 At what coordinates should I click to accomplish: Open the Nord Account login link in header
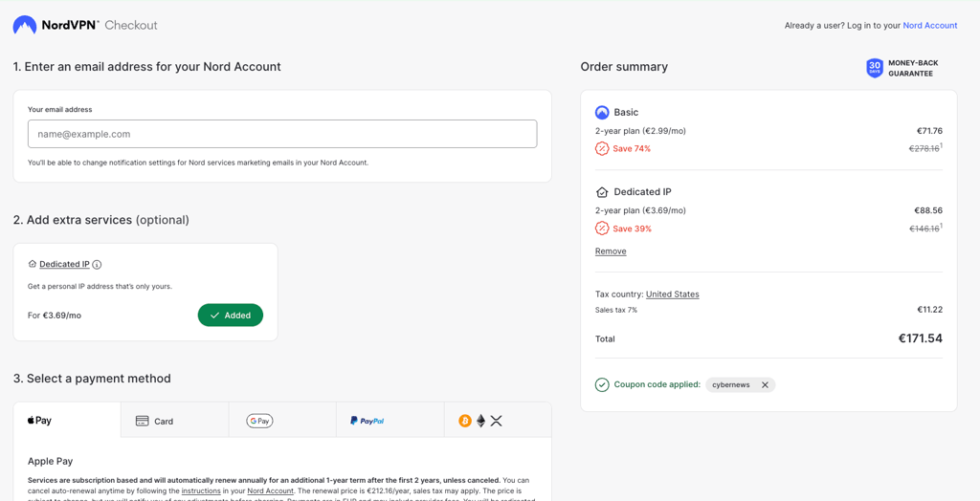click(930, 26)
